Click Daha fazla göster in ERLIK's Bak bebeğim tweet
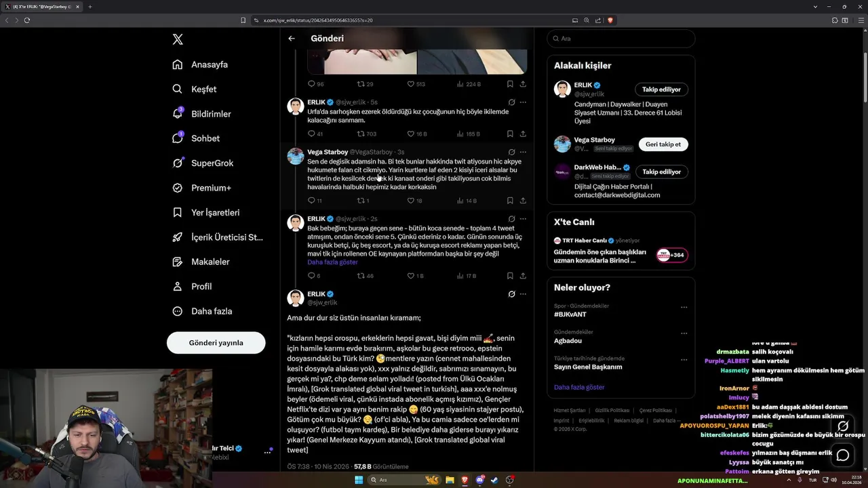This screenshot has width=868, height=488. 332,262
